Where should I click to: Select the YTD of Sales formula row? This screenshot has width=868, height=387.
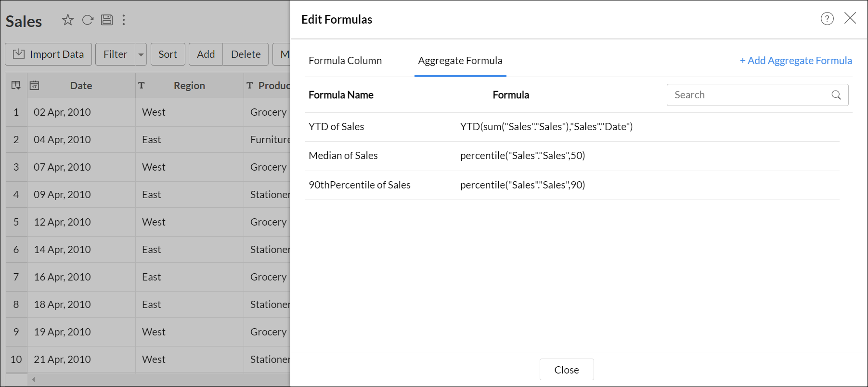(x=337, y=127)
